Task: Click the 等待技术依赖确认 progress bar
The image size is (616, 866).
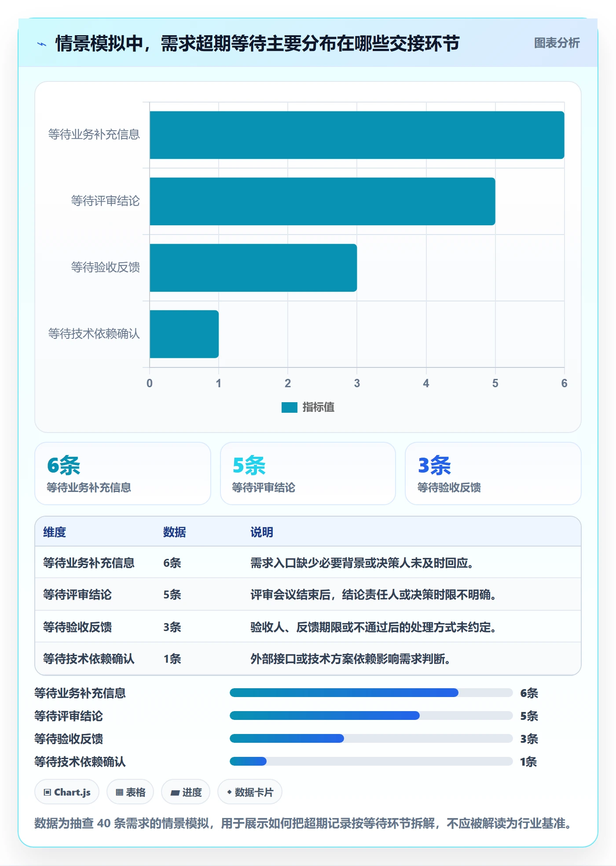Action: coord(371,761)
